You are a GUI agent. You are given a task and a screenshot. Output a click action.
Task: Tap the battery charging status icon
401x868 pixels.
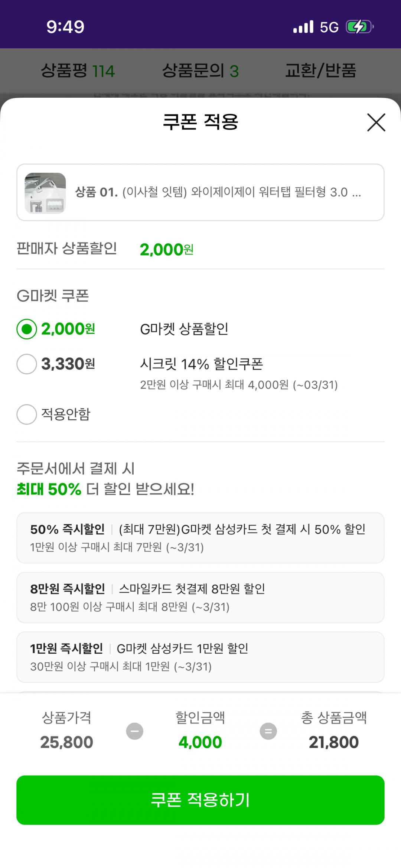point(359,27)
